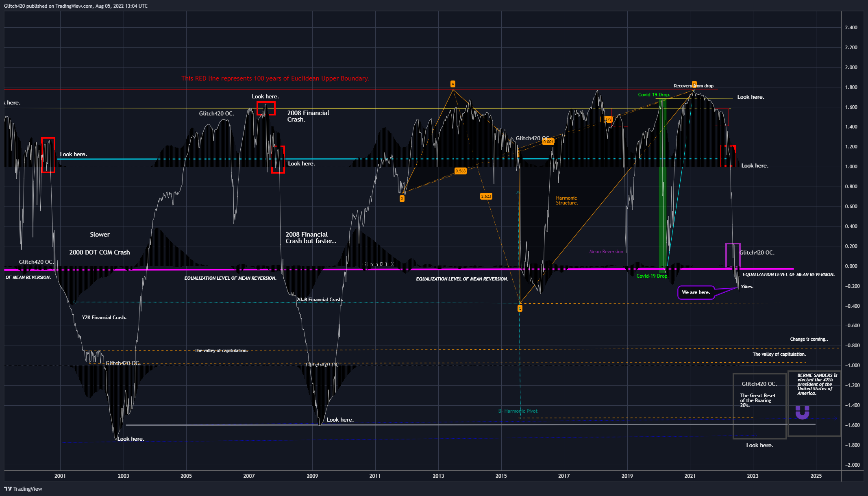Click the 1.000 price scale value
Viewport: 868px width, 496px height.
click(x=851, y=167)
